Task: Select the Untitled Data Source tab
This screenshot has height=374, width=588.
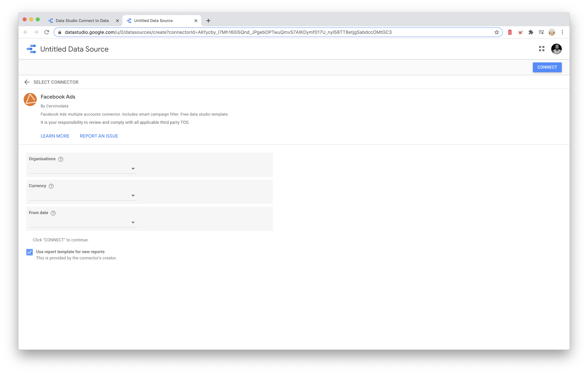Action: [x=162, y=21]
